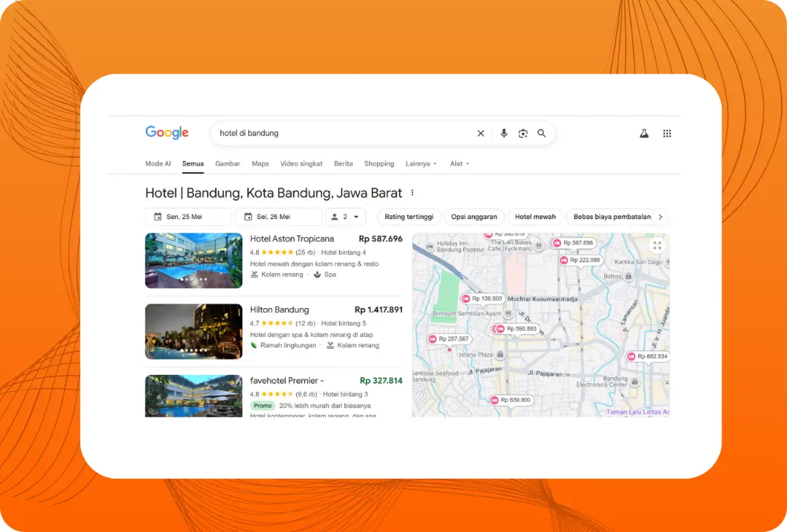Open the Shopping tab
The image size is (787, 532).
click(x=379, y=164)
